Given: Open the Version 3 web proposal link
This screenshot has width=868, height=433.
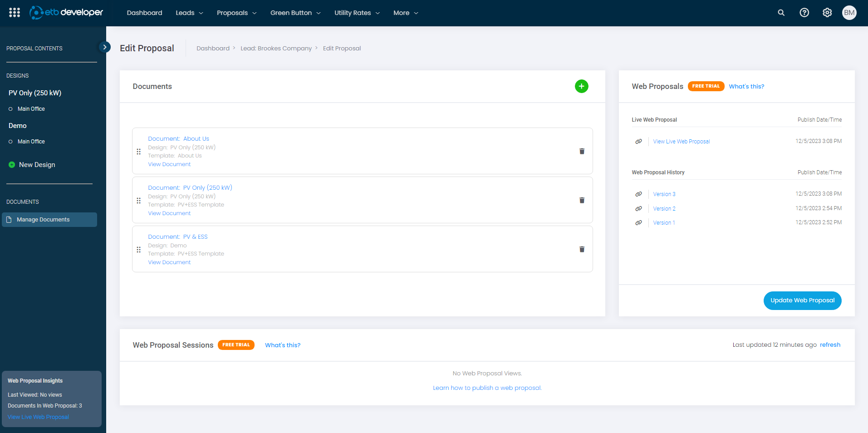Looking at the screenshot, I should click(664, 194).
